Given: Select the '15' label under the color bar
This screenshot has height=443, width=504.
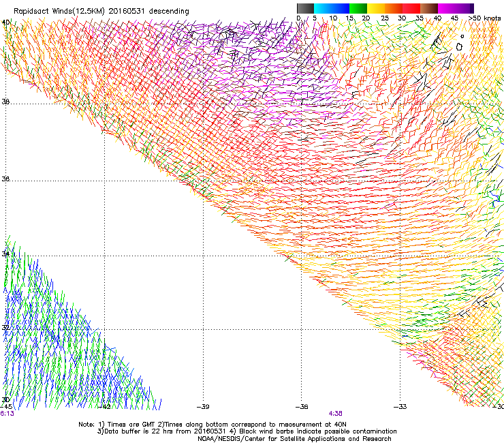Looking at the screenshot, I should (x=349, y=18).
